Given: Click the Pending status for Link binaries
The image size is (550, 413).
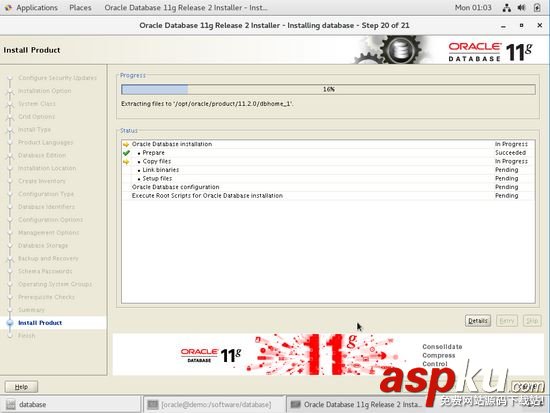Looking at the screenshot, I should pos(507,170).
